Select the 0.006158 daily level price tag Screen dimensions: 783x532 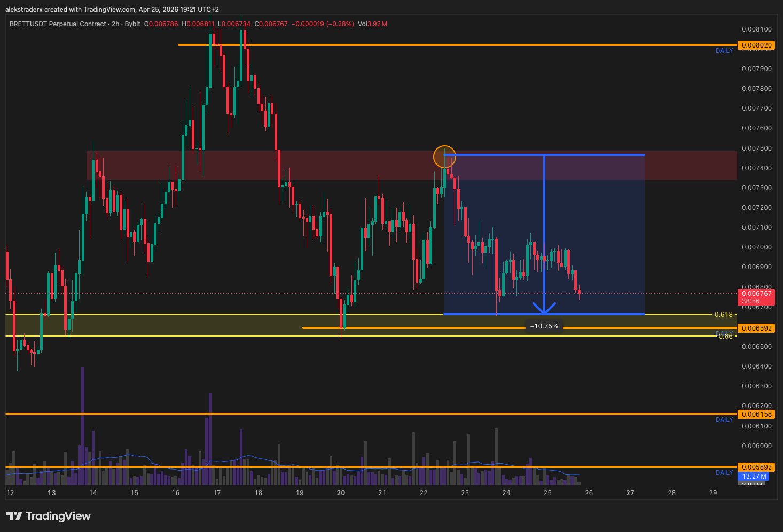756,414
